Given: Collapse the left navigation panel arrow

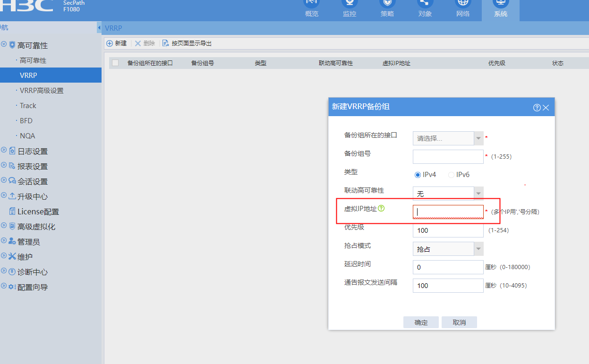Looking at the screenshot, I should pyautogui.click(x=99, y=28).
